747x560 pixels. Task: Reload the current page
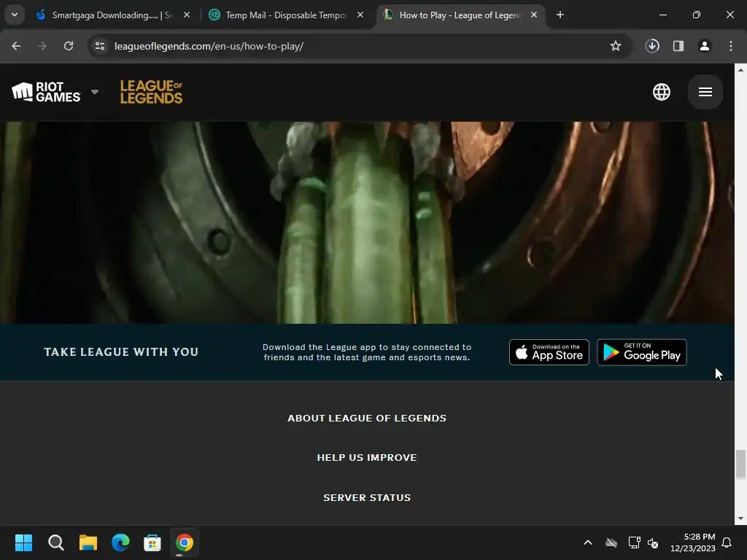click(x=69, y=46)
